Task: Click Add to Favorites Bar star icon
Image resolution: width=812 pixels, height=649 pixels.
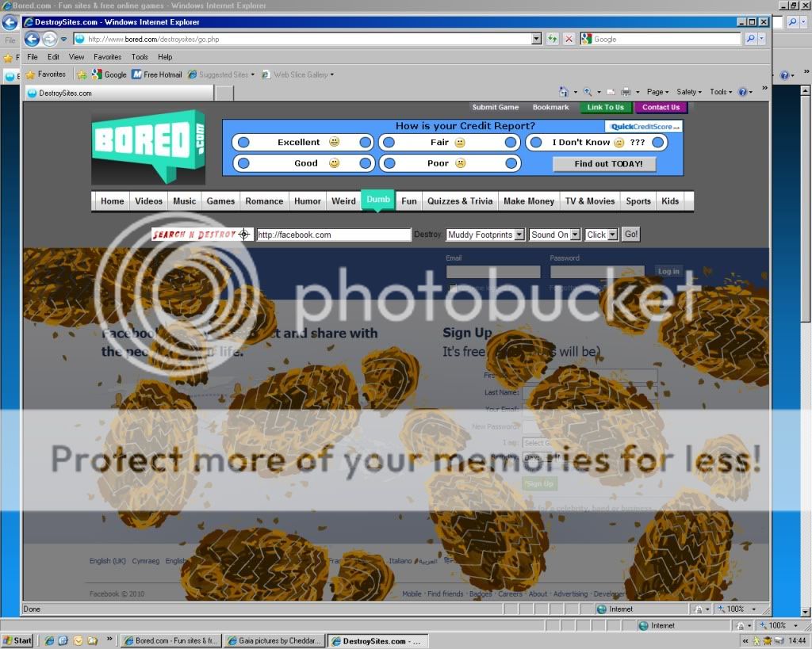Action: point(82,74)
